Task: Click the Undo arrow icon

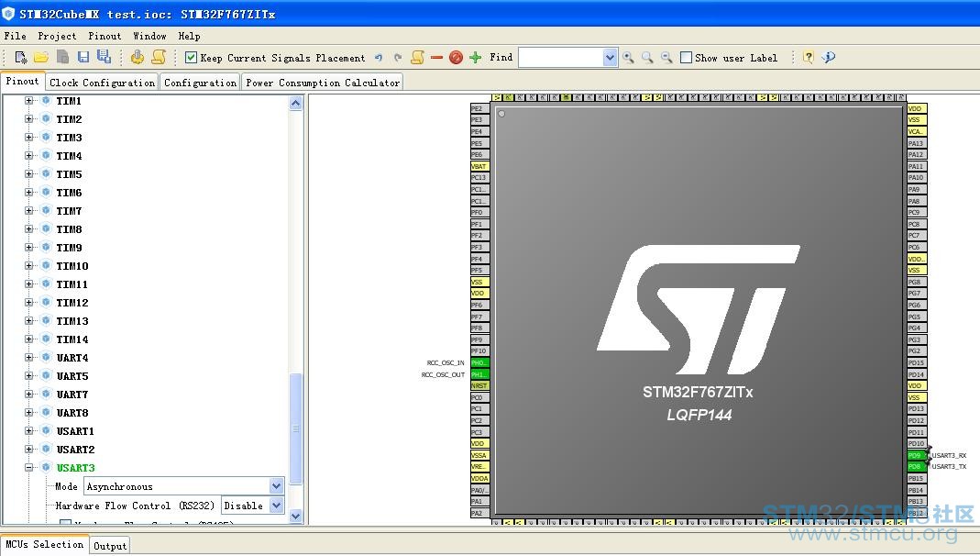Action: pos(378,58)
